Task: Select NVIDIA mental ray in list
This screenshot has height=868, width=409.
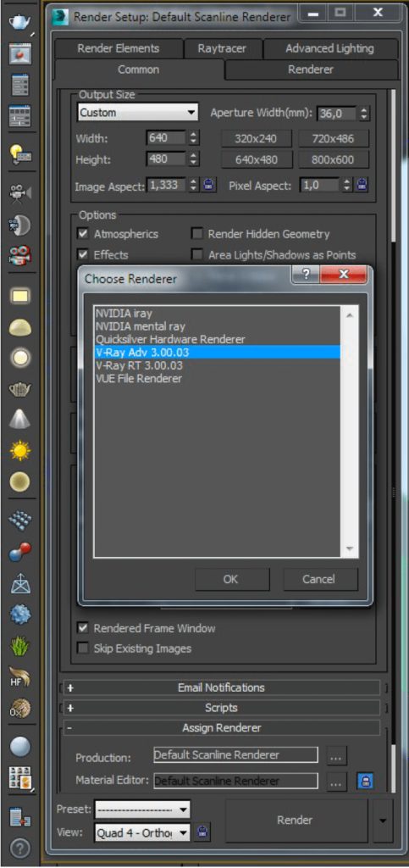Action: click(218, 326)
